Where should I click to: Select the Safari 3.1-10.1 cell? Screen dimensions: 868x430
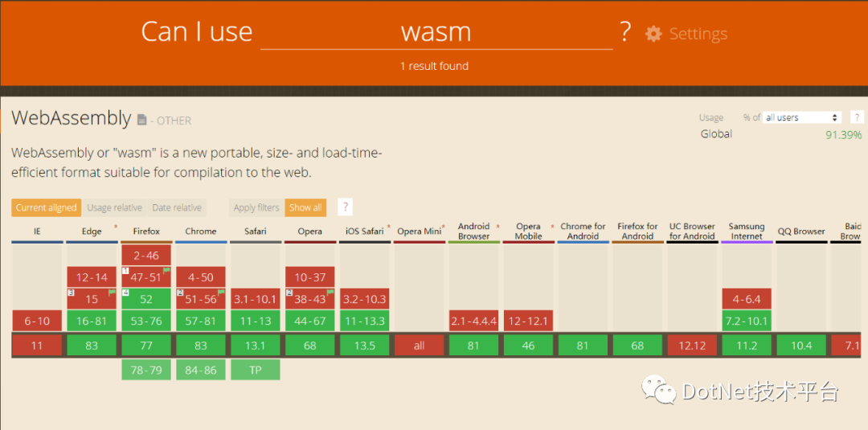256,299
